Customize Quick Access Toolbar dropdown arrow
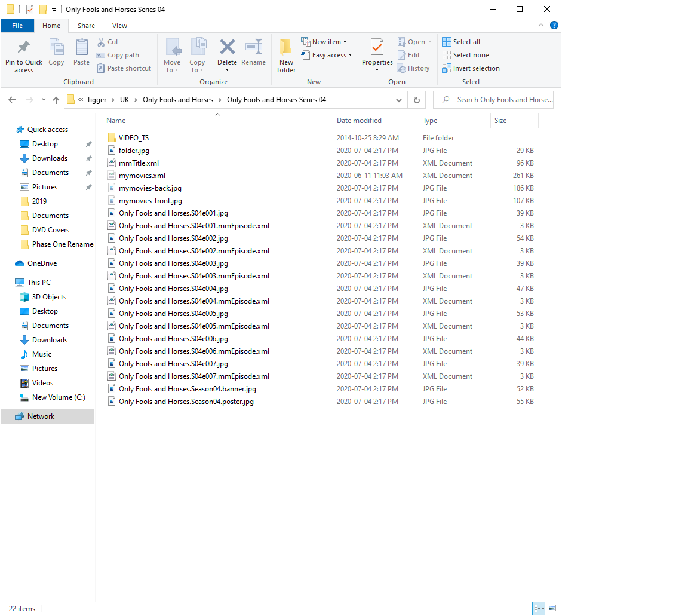 (54, 10)
